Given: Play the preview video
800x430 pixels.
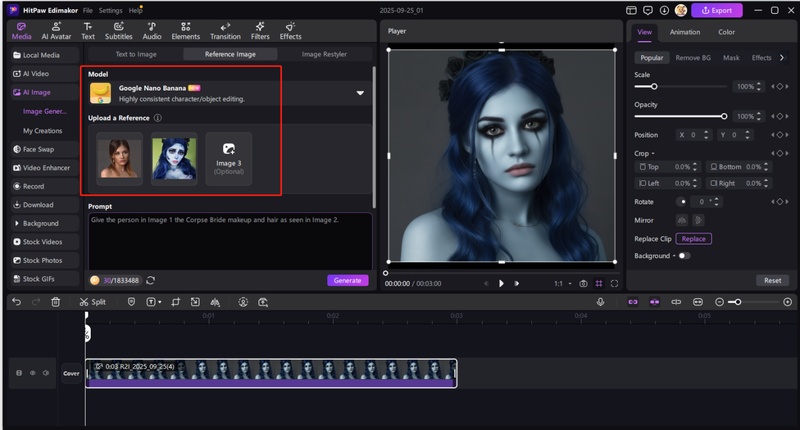Looking at the screenshot, I should click(x=501, y=284).
